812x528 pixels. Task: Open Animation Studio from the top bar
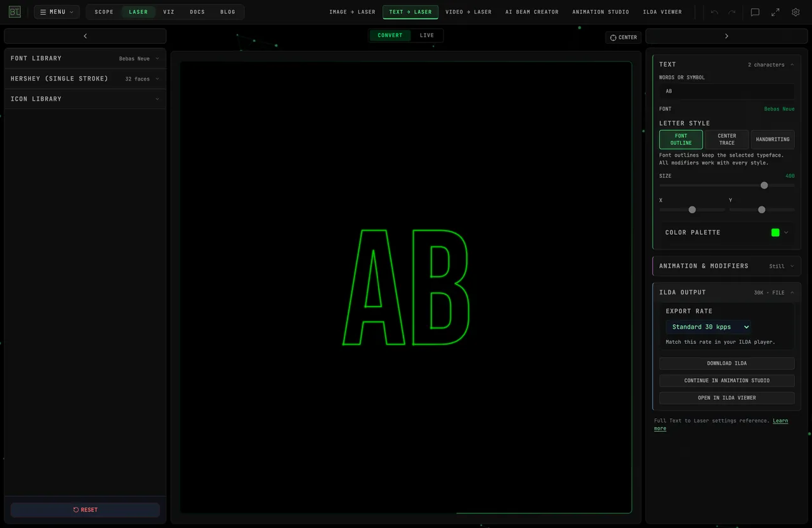coord(601,12)
